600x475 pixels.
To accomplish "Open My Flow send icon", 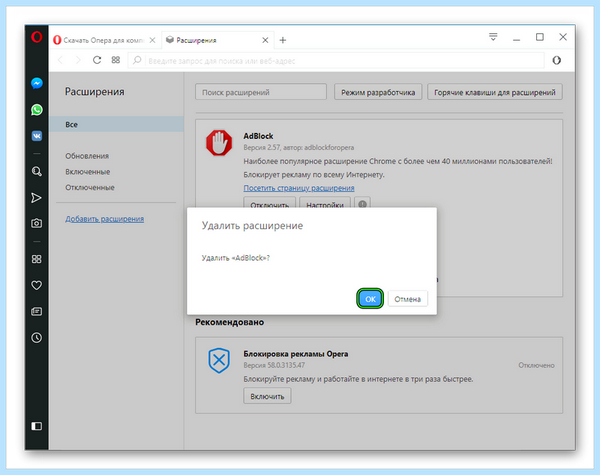I will [36, 198].
